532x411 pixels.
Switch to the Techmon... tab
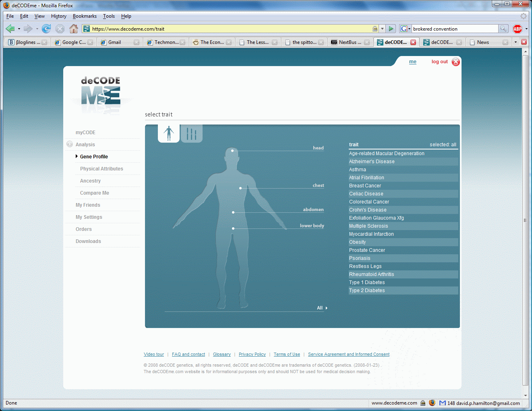166,42
